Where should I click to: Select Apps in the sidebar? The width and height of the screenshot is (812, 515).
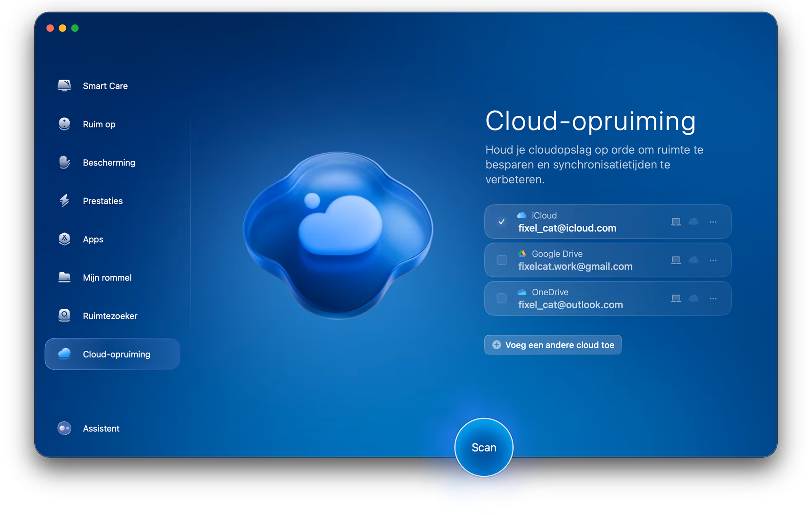pos(112,239)
